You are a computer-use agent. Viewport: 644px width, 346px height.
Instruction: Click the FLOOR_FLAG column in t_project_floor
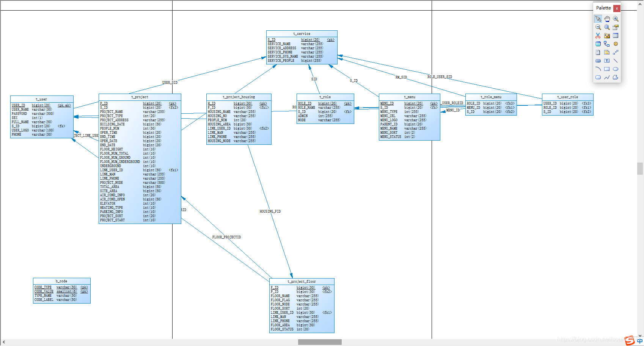coord(302,300)
